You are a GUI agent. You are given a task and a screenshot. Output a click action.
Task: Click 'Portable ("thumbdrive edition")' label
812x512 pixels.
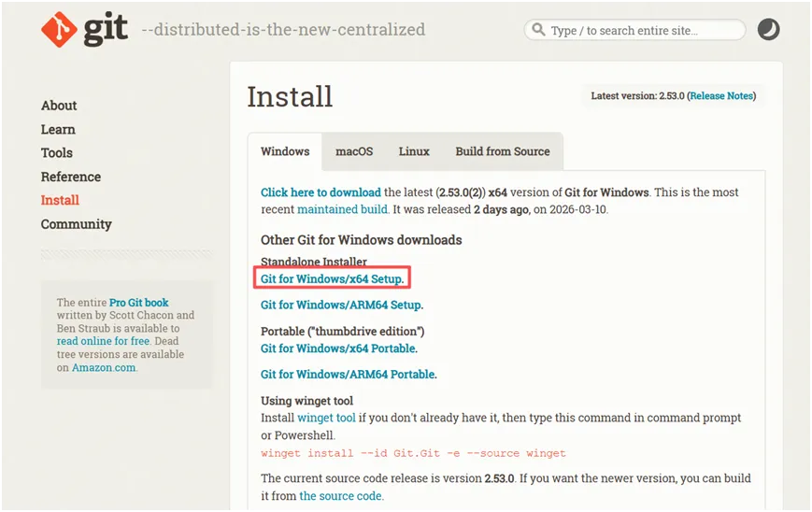(x=342, y=332)
